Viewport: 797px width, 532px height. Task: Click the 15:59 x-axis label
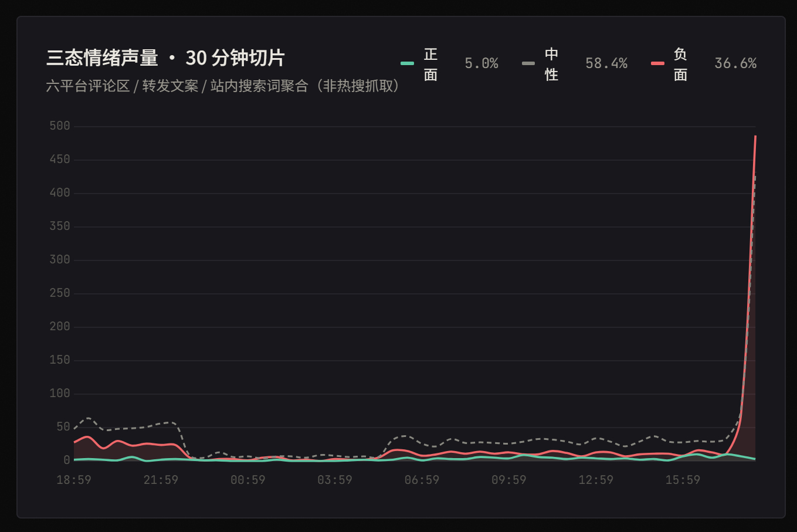click(x=683, y=480)
